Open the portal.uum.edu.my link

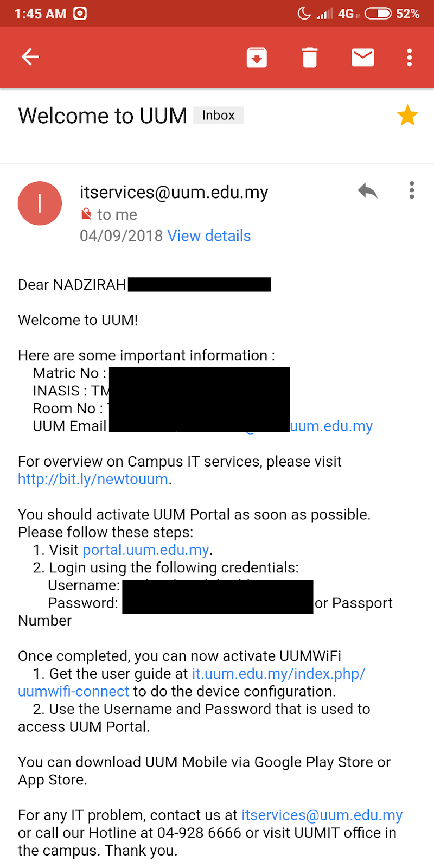[145, 550]
